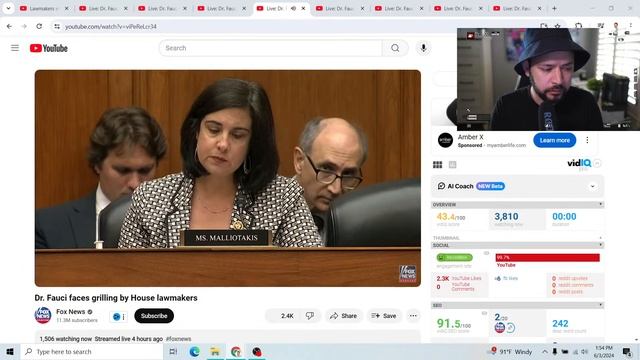Dislike the video with thumbs-down
The width and height of the screenshot is (640, 360).
point(310,316)
